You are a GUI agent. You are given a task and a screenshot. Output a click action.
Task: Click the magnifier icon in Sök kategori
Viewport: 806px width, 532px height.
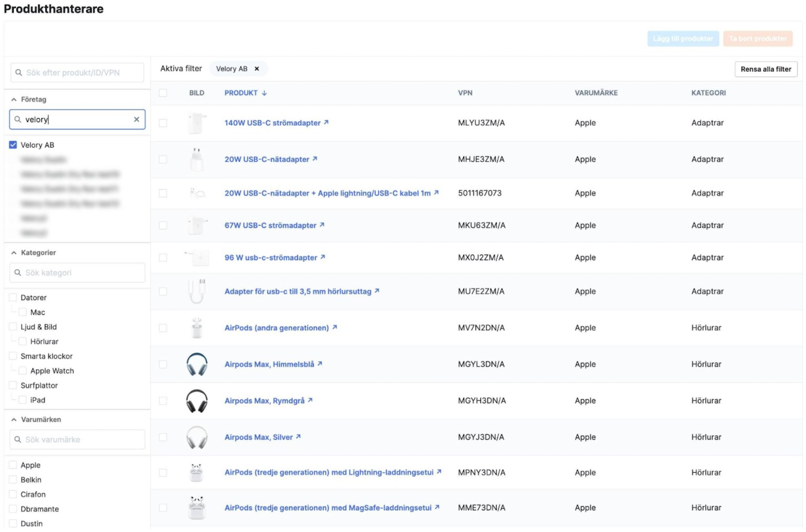coord(18,272)
